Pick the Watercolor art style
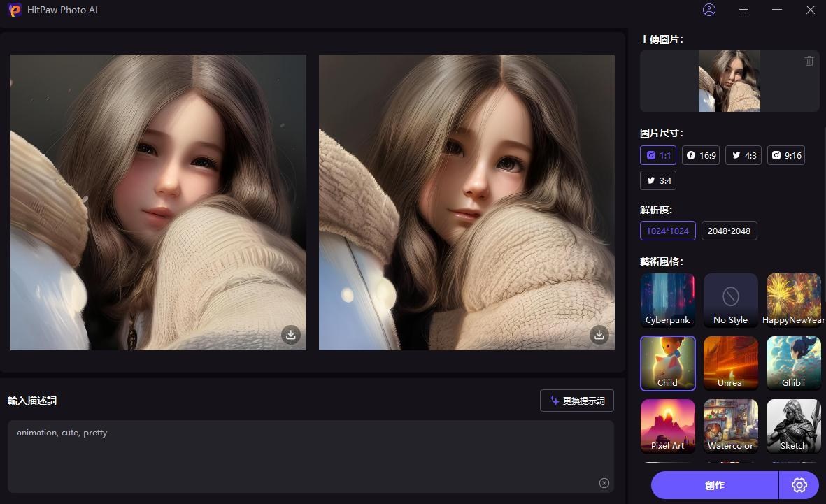This screenshot has width=826, height=504. [730, 425]
